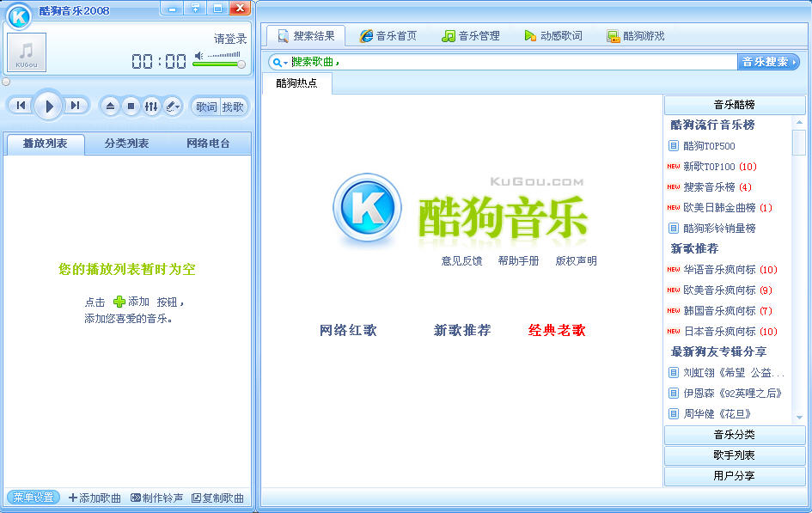Image resolution: width=812 pixels, height=513 pixels.
Task: Switch to the 播放列表 tab
Action: [x=45, y=144]
